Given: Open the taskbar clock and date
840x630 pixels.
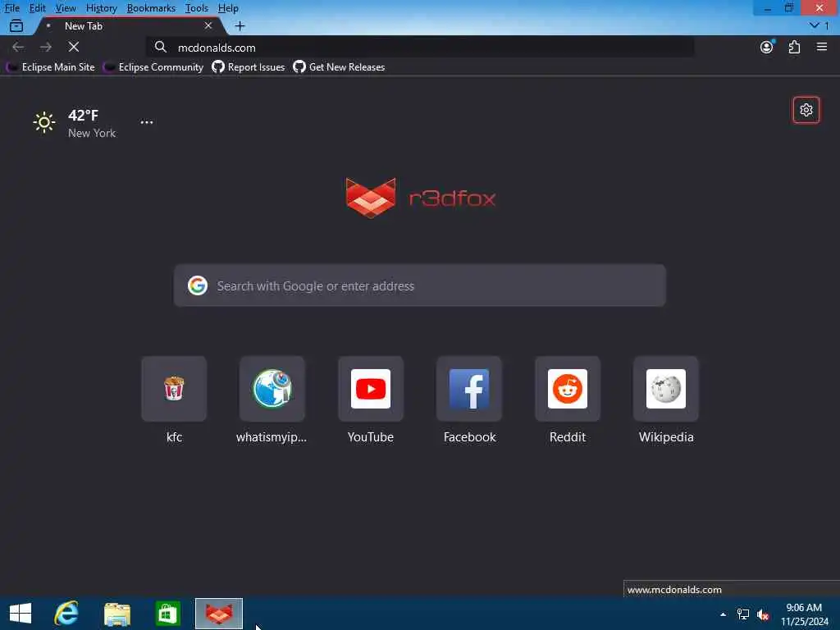Looking at the screenshot, I should (x=804, y=614).
